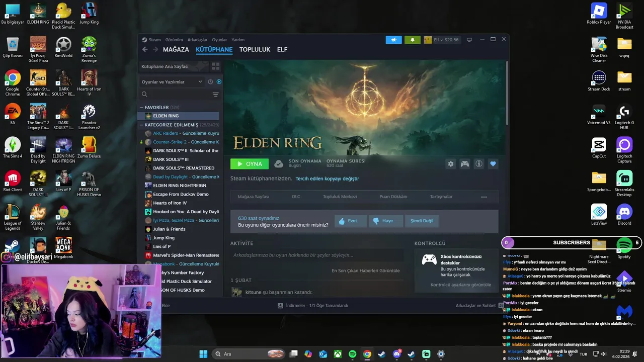The width and height of the screenshot is (644, 362).
Task: Open the Tartışmalar tab
Action: pyautogui.click(x=441, y=197)
